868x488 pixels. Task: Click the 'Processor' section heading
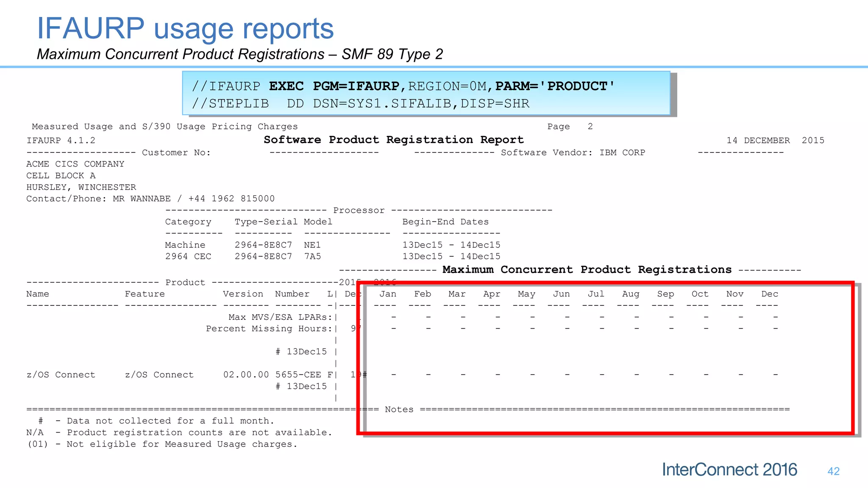point(359,210)
